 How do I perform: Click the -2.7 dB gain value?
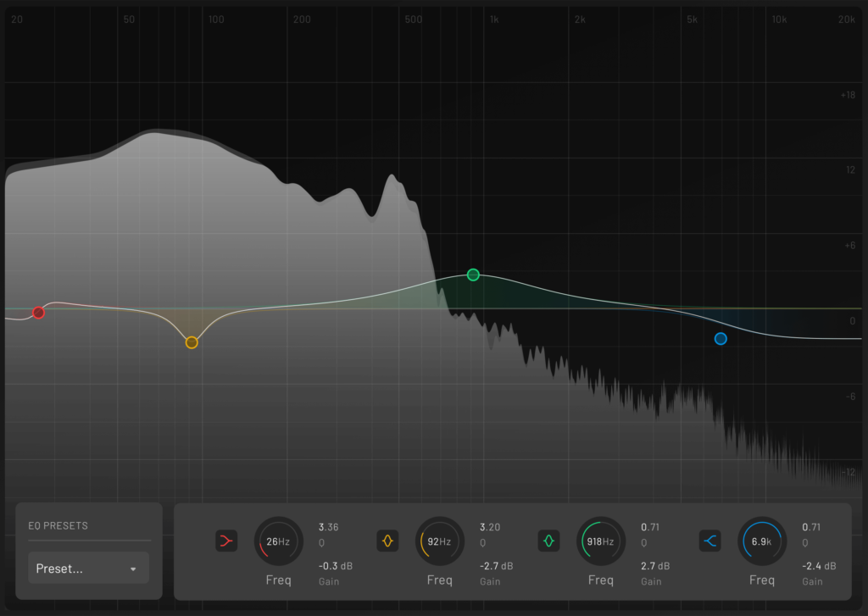[x=496, y=566]
